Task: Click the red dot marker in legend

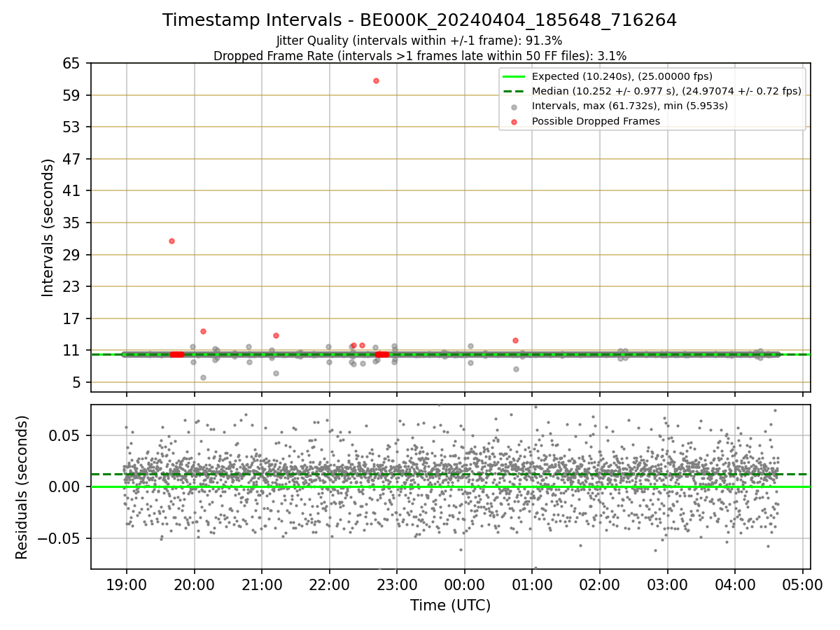Action: pyautogui.click(x=514, y=121)
